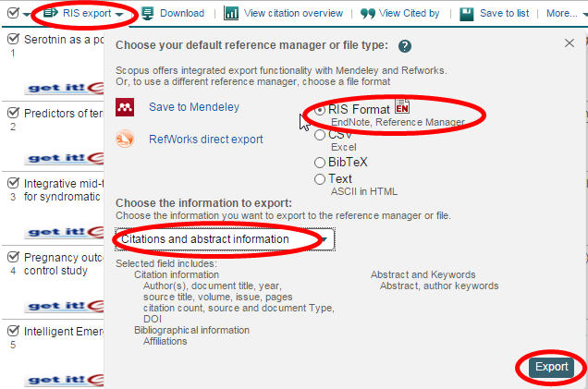The height and width of the screenshot is (389, 588).
Task: Click the Download icon
Action: point(148,14)
